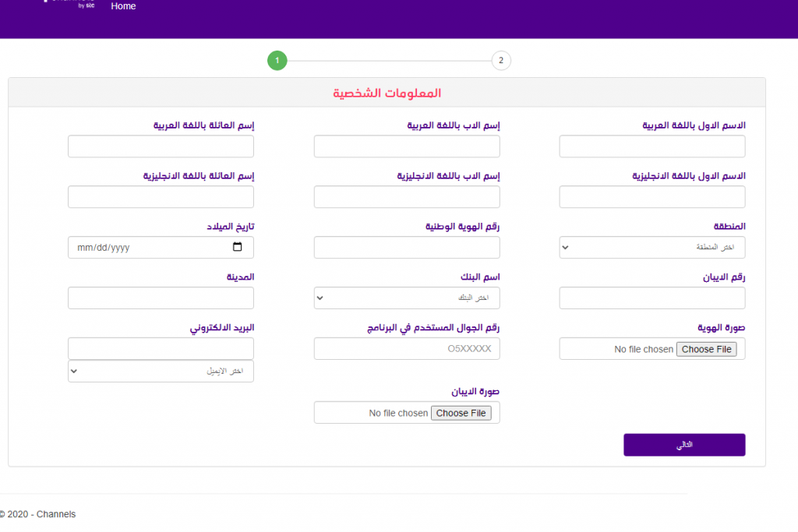Focus the إسم العائلة باللغة العربية field

161,146
